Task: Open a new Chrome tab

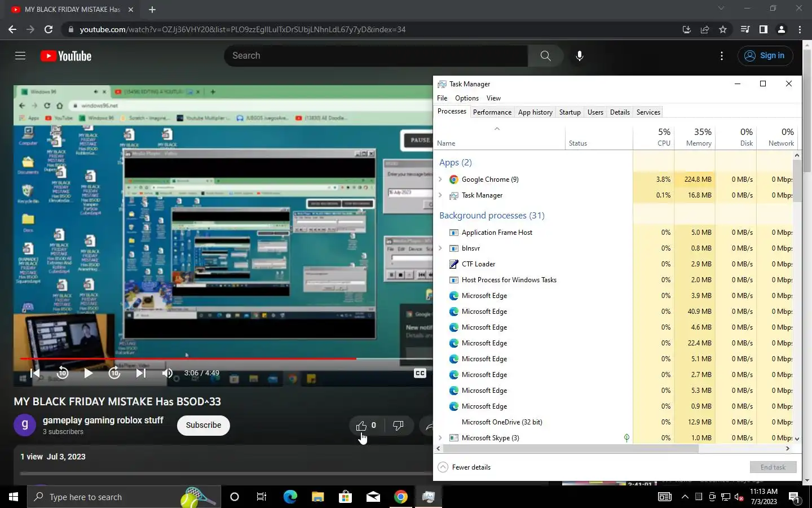Action: 152,10
